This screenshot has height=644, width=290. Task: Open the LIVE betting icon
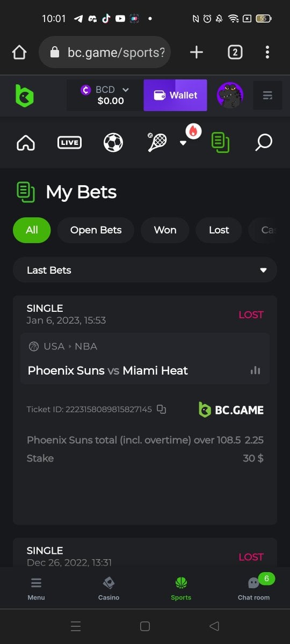(69, 142)
